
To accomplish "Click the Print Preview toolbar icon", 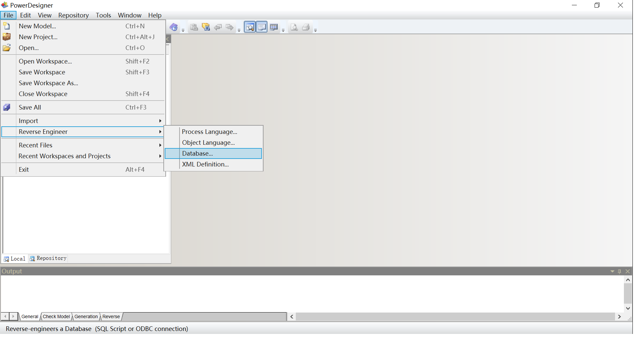I will coord(294,27).
